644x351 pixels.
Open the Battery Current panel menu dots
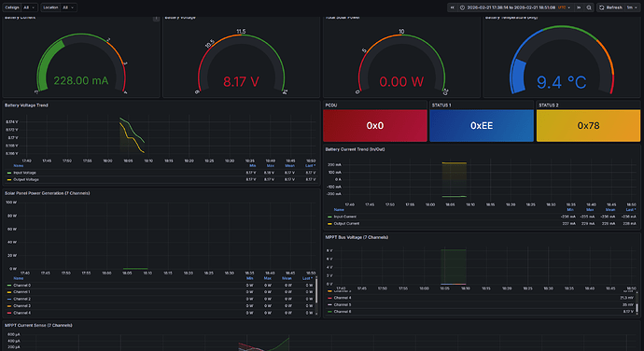point(156,18)
